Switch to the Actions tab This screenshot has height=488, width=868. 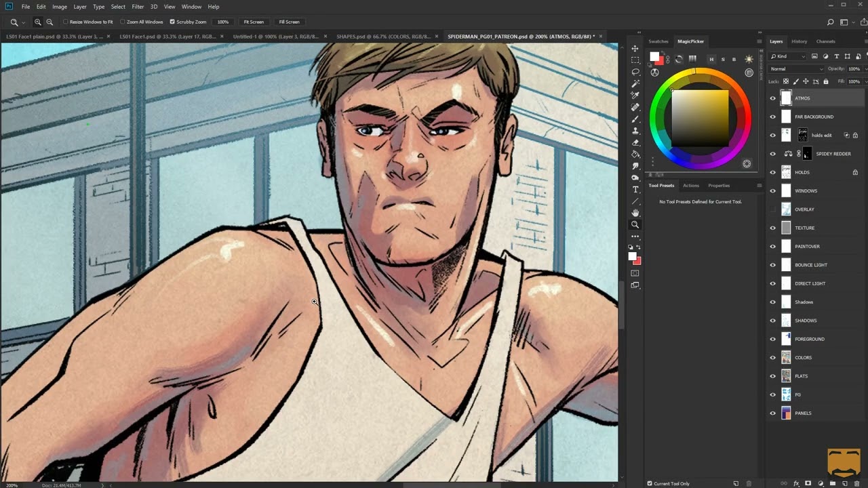pyautogui.click(x=691, y=185)
